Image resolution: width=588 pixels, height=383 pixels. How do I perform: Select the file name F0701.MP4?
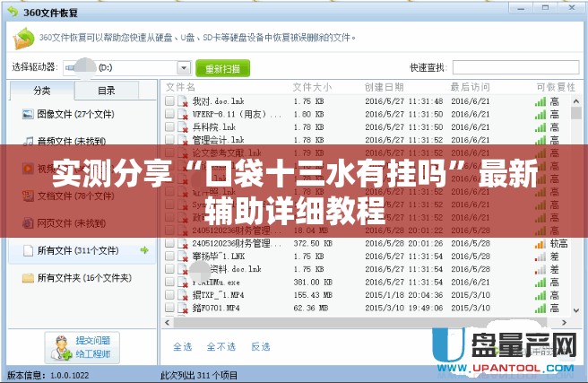tap(216, 308)
